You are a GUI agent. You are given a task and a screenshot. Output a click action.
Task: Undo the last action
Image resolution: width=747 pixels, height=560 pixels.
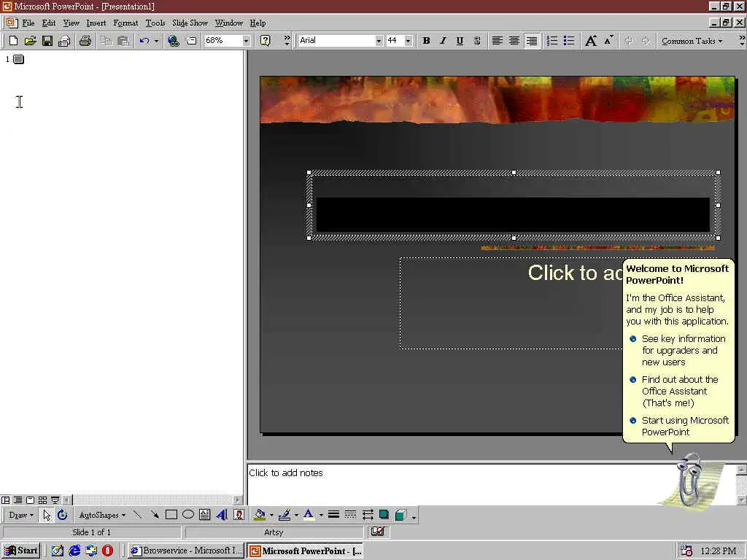click(x=144, y=41)
